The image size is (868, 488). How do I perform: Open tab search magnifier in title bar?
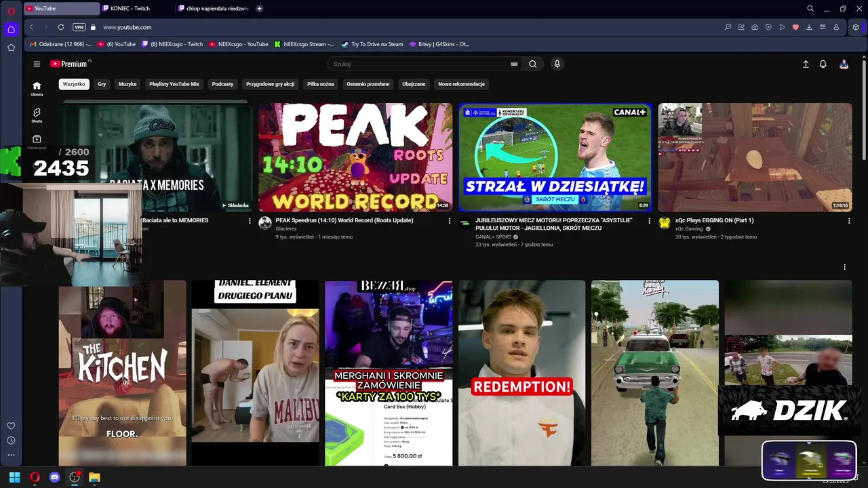tap(810, 9)
